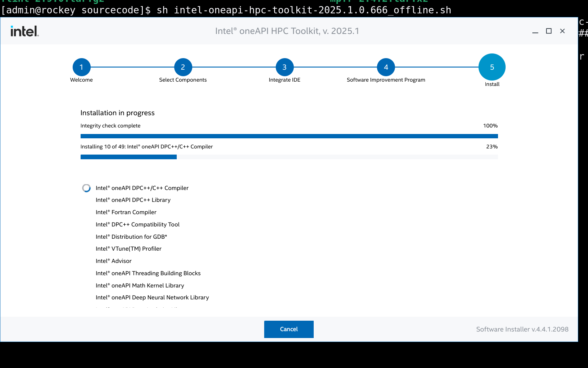The image size is (588, 368).
Task: Click the component installation progress bar
Action: click(x=289, y=157)
